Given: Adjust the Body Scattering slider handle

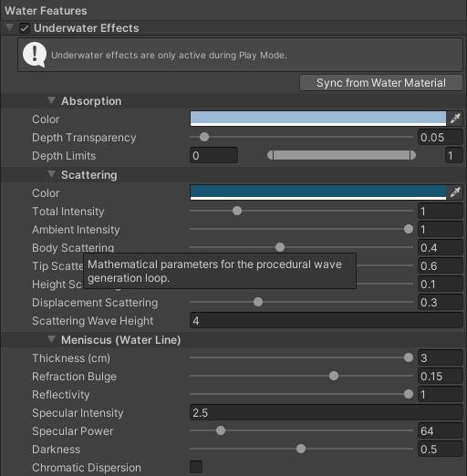Looking at the screenshot, I should tap(280, 247).
